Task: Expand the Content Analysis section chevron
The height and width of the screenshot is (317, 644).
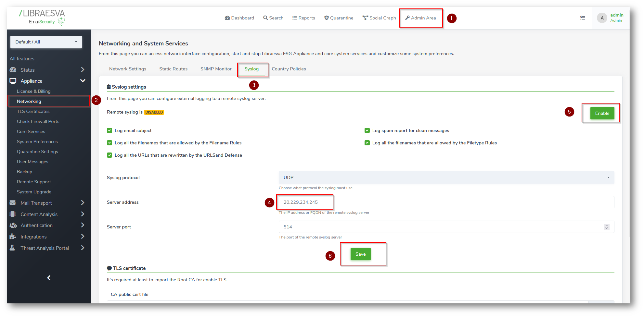Action: click(x=83, y=214)
